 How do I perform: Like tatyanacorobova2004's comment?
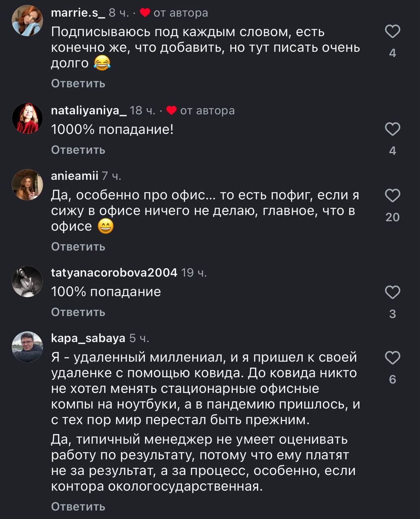tap(392, 292)
